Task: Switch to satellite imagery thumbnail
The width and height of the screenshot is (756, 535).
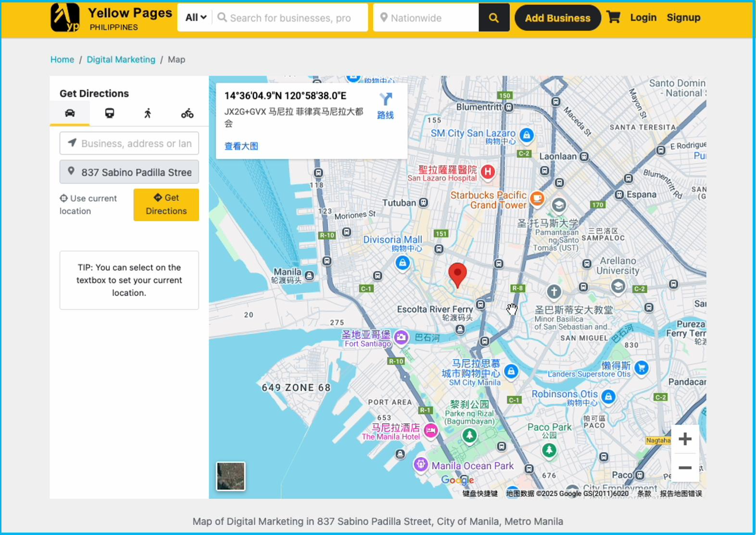Action: (x=231, y=476)
